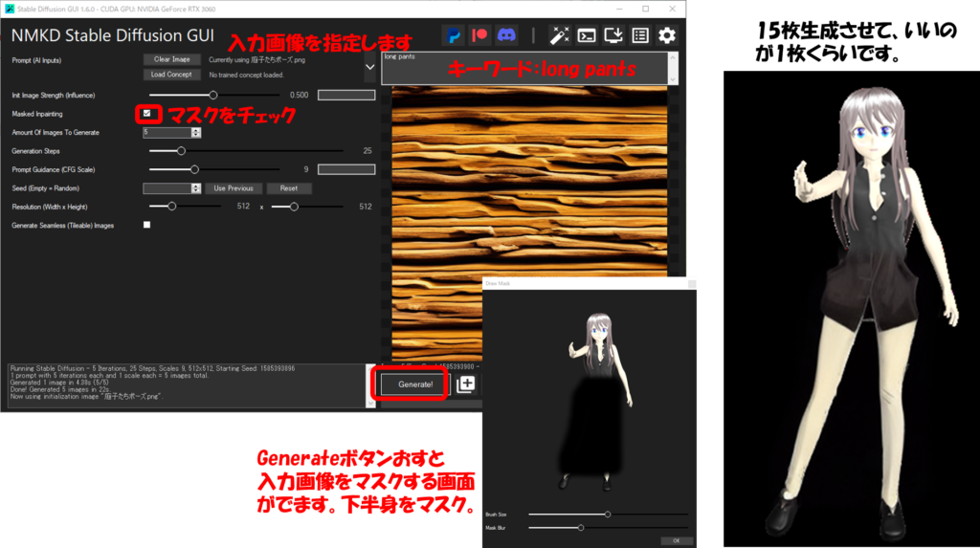This screenshot has height=548, width=980.
Task: Click the resolution Height slider handle
Action: (x=294, y=207)
